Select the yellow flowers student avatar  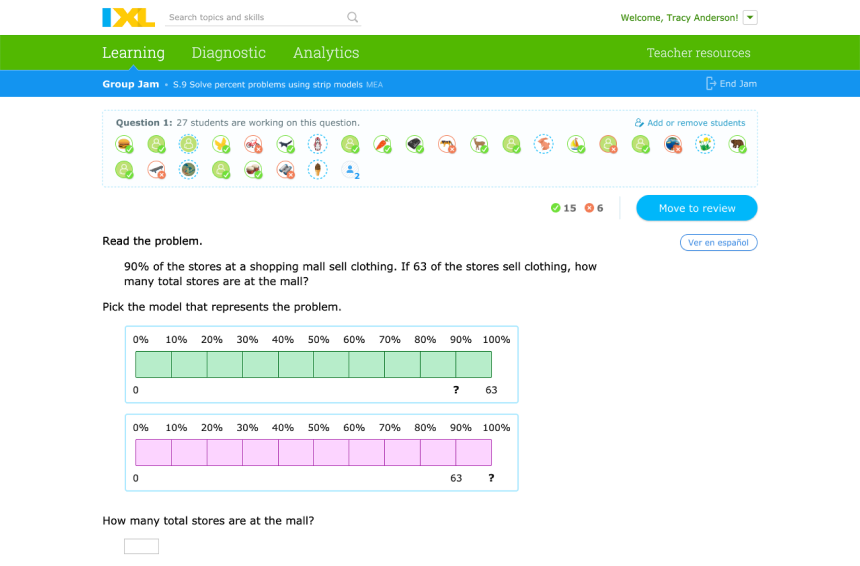(705, 144)
